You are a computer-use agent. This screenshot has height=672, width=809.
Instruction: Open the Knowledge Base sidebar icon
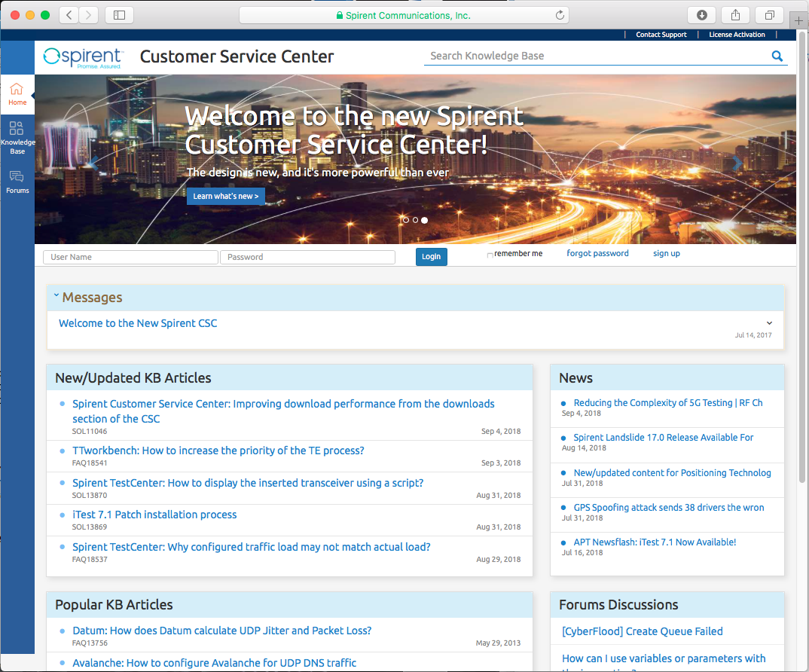pos(17,137)
